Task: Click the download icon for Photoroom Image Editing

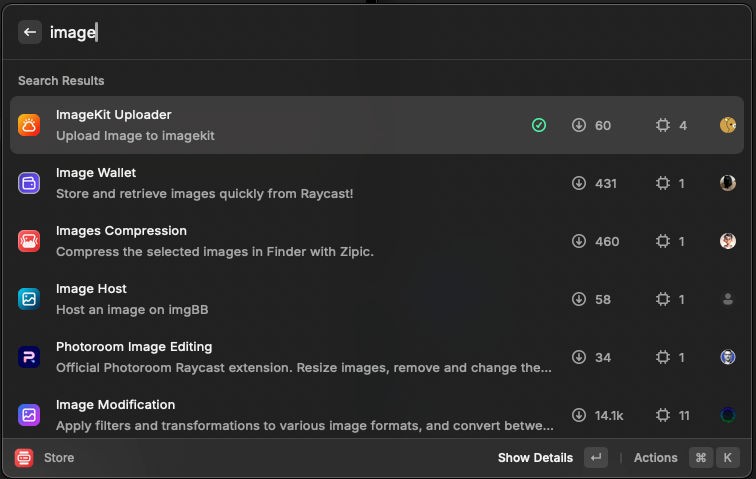Action: tap(579, 357)
